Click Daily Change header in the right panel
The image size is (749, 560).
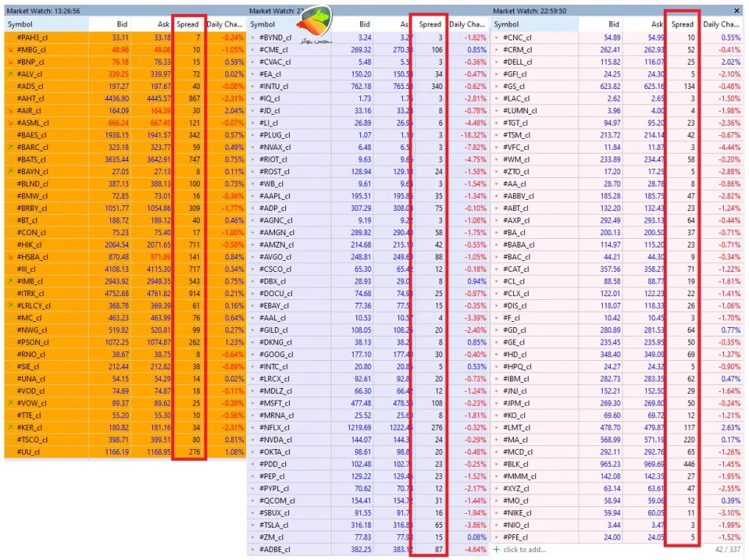click(721, 24)
